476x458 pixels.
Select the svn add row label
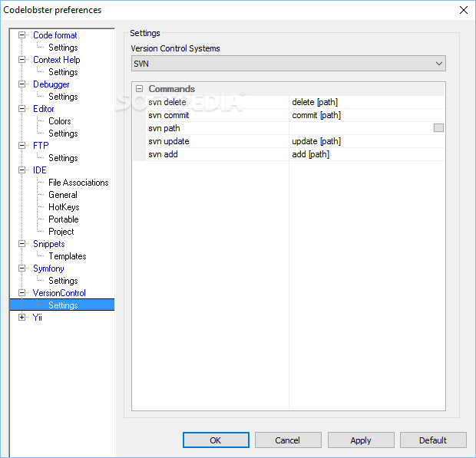point(163,154)
